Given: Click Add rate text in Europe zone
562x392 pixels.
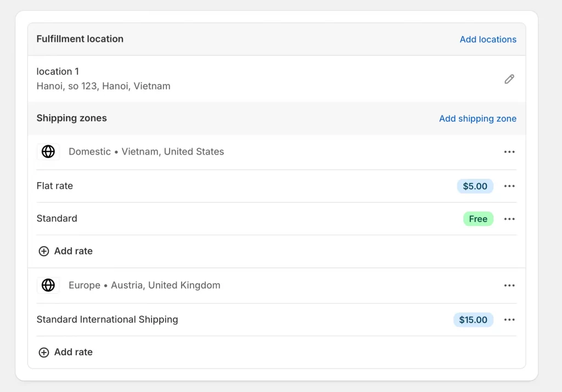Looking at the screenshot, I should 73,353.
